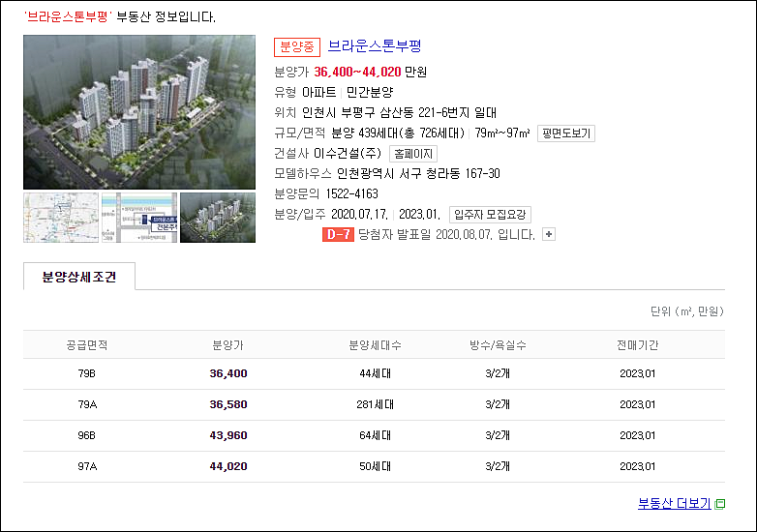The image size is (757, 532).
Task: Select the 97A supply area cell
Action: 87,466
